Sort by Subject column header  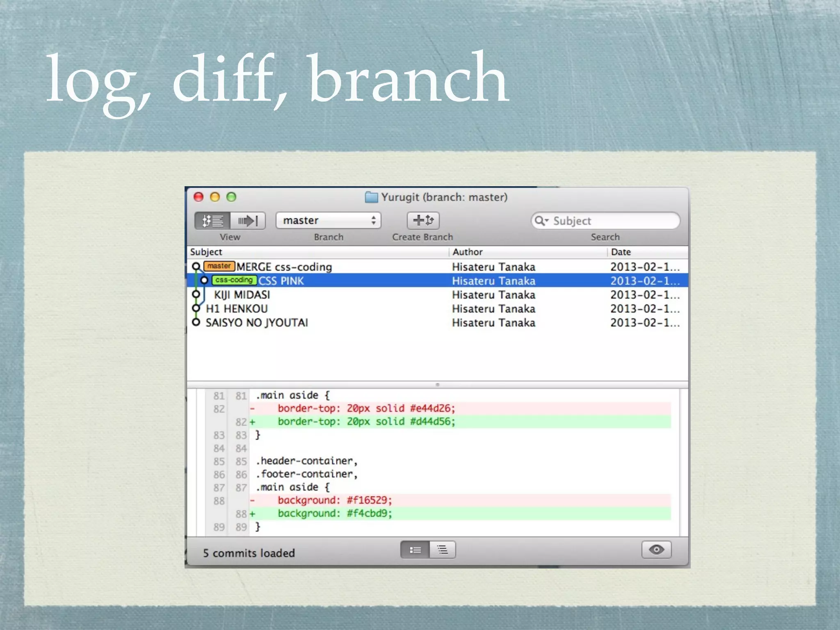click(318, 252)
